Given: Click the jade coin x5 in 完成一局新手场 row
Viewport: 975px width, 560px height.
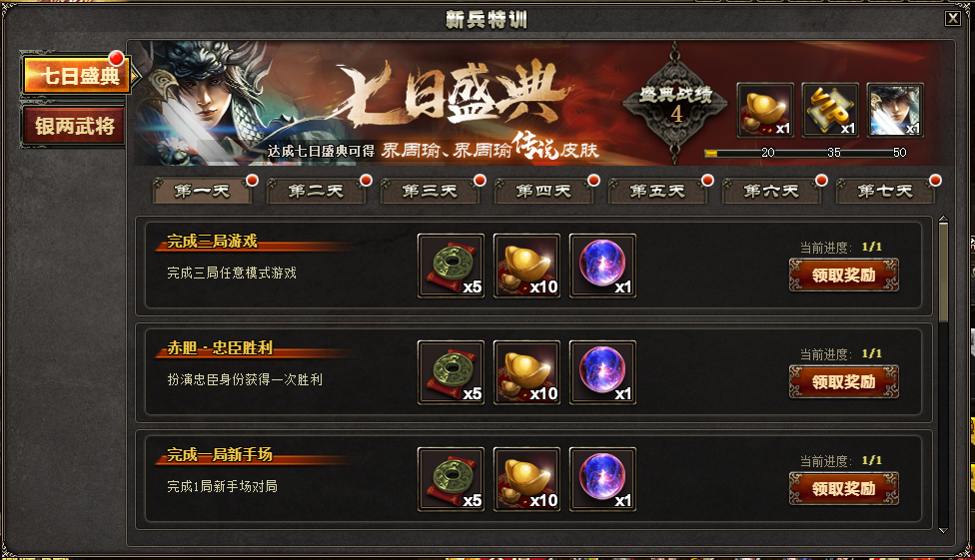Looking at the screenshot, I should tap(451, 479).
